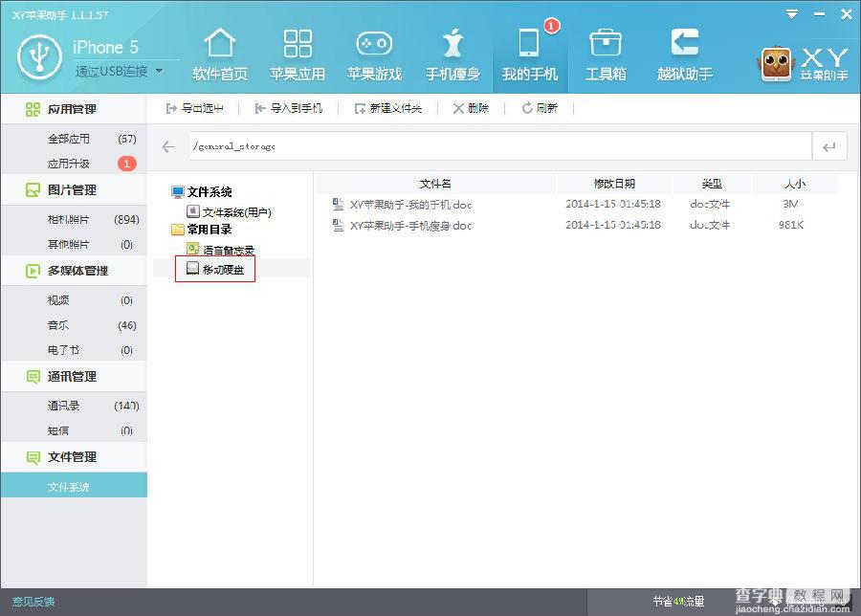Sort by 大小 column header

795,184
